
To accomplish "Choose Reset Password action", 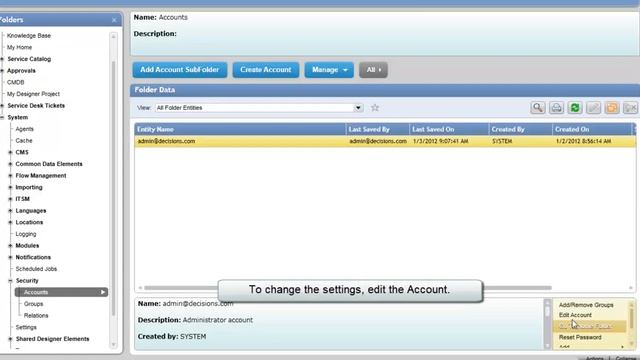I will pos(580,337).
